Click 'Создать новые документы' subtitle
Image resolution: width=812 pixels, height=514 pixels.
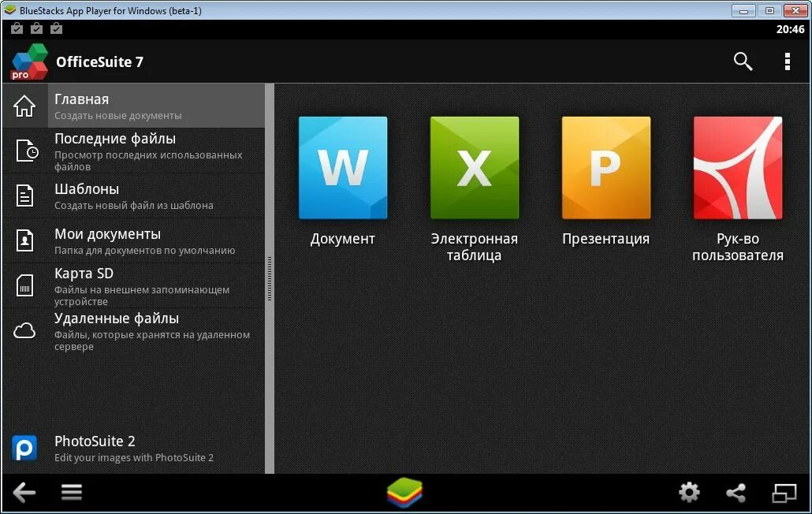(118, 115)
